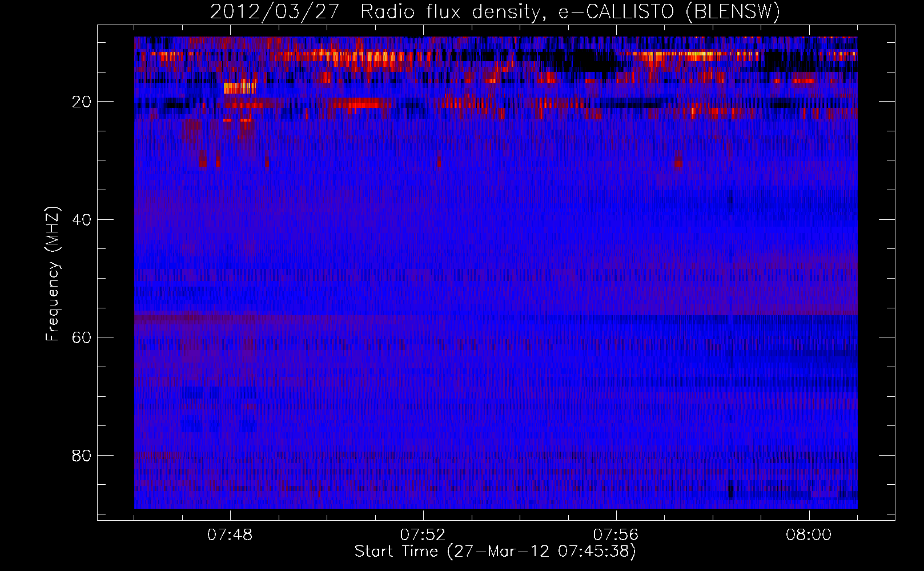Click the plot title "2012/03/27 Radio flux density, e-CALLISTO (BLENSW)"
Viewport: 924px width, 571px height.
pos(495,11)
